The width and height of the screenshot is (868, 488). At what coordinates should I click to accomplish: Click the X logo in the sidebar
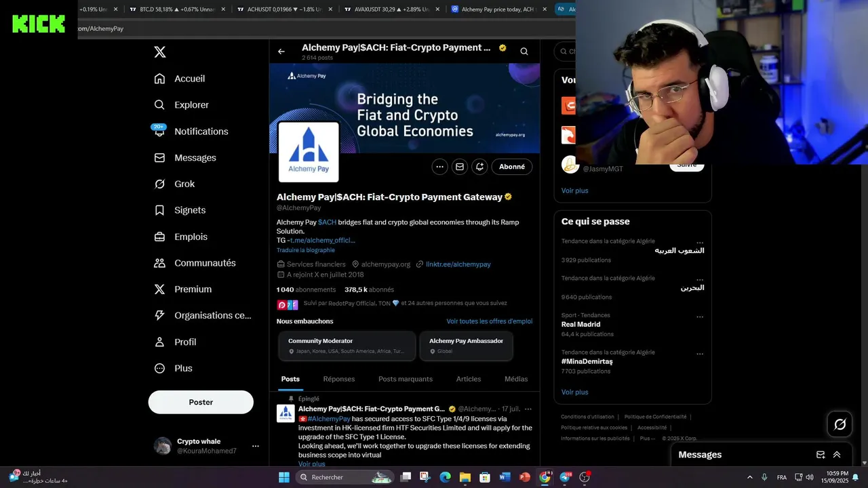(159, 52)
